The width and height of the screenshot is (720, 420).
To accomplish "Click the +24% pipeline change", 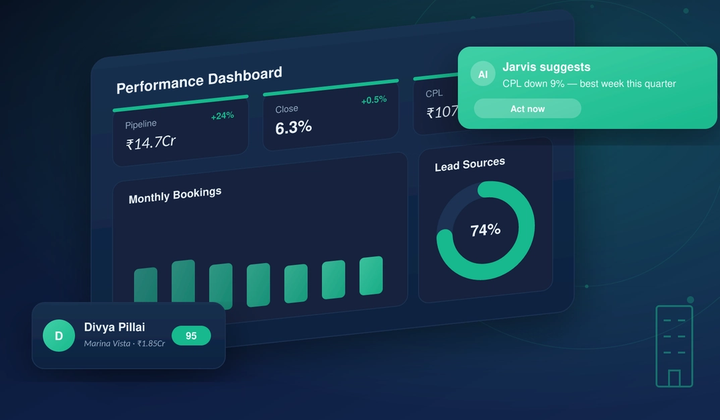I will point(222,116).
